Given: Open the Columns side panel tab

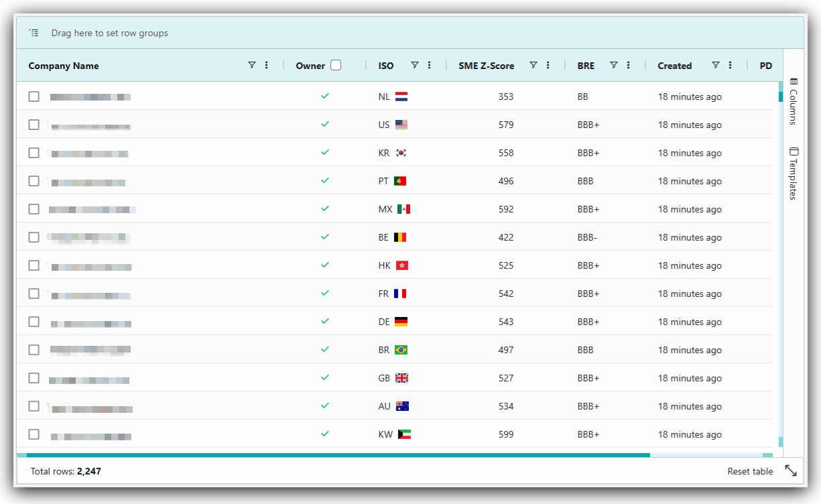Looking at the screenshot, I should coord(794,101).
